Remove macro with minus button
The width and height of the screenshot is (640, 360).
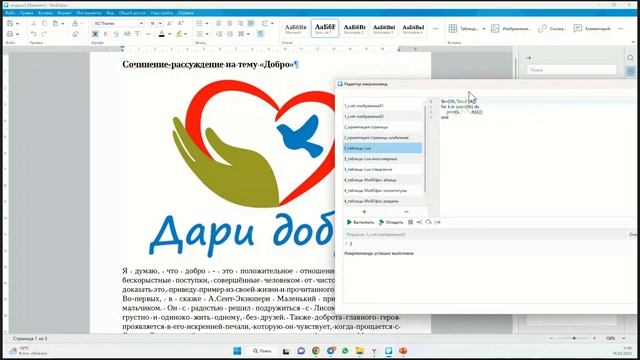(x=406, y=212)
